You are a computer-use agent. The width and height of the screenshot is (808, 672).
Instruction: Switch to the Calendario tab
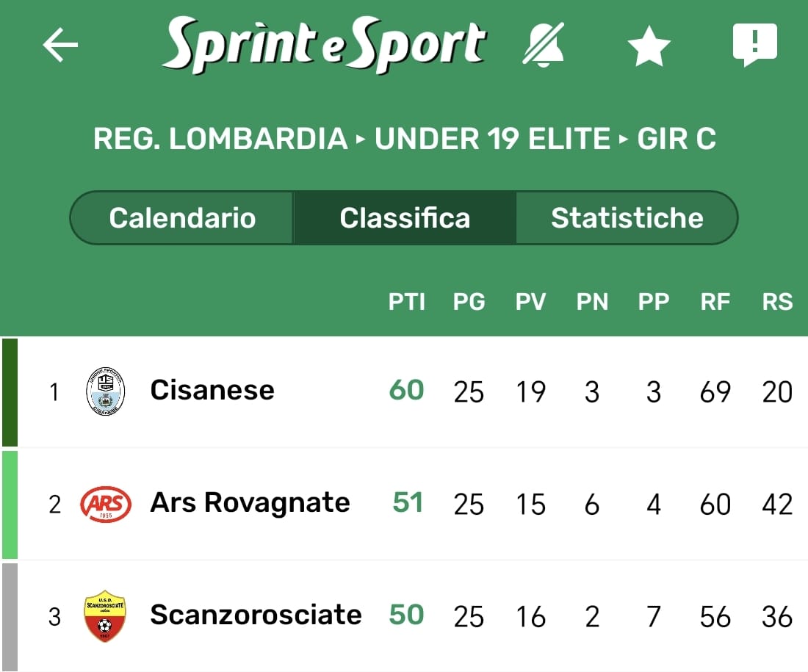(x=182, y=218)
